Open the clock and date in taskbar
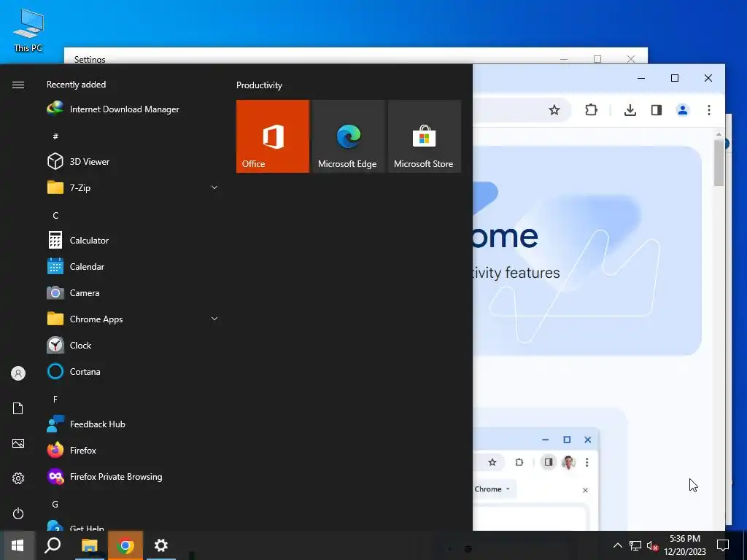The height and width of the screenshot is (560, 747). tap(685, 545)
